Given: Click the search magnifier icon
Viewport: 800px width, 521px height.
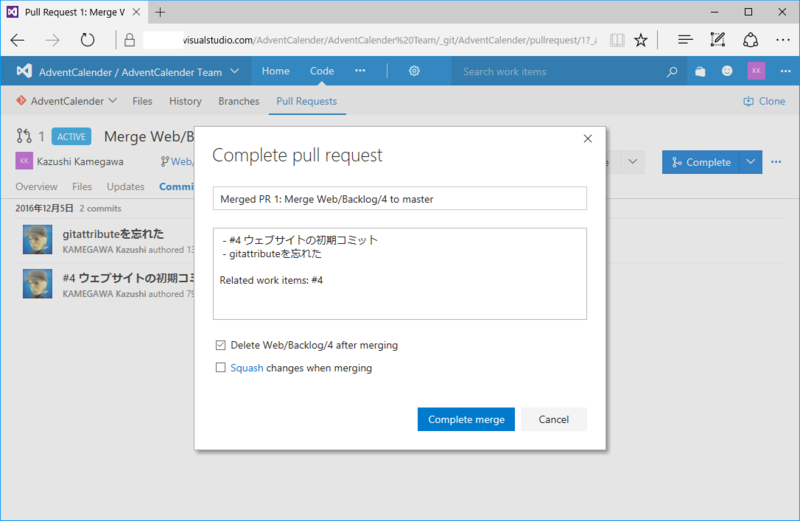Looking at the screenshot, I should (x=672, y=72).
